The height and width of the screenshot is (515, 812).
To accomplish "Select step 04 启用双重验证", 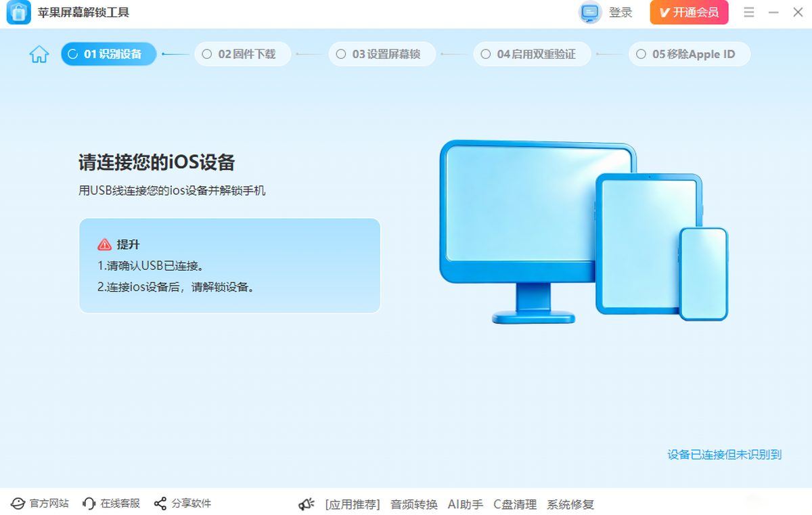I will point(532,54).
